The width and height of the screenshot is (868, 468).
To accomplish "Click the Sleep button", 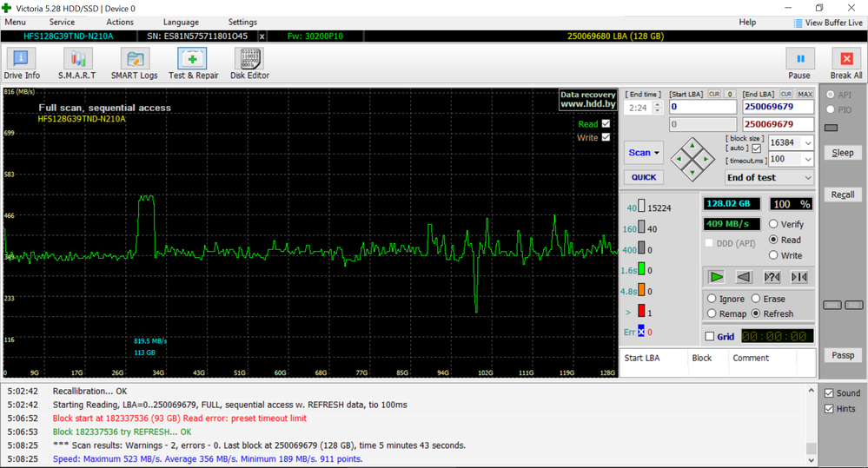I will tap(842, 153).
